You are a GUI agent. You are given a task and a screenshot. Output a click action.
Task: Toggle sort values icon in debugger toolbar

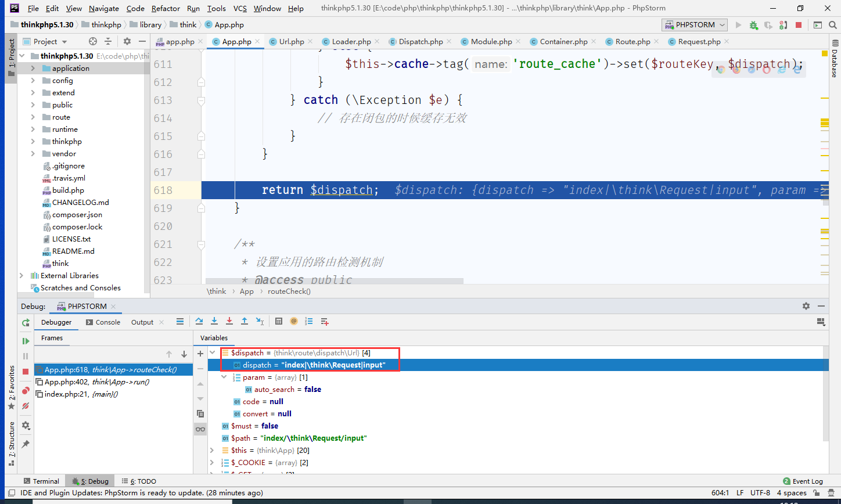(x=309, y=321)
